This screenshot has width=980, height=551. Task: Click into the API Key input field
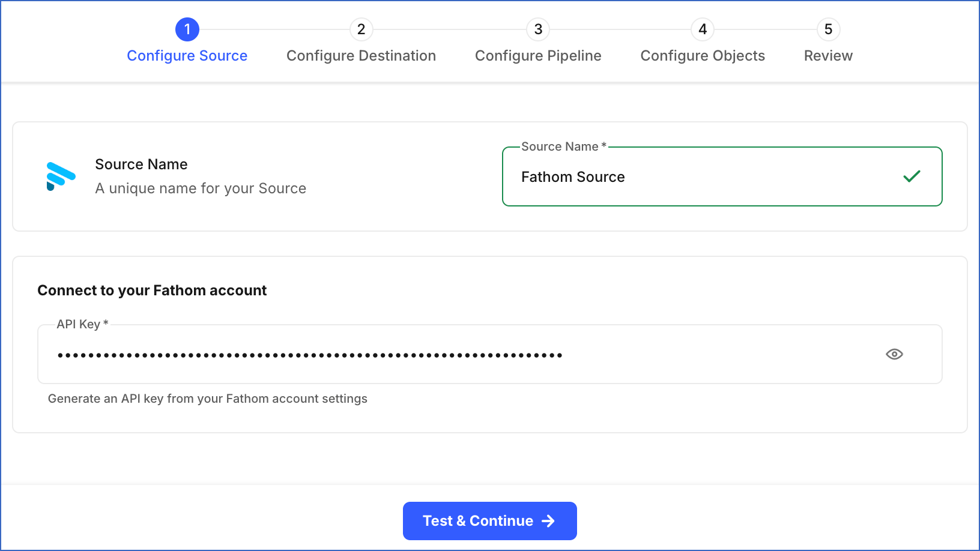tap(489, 354)
